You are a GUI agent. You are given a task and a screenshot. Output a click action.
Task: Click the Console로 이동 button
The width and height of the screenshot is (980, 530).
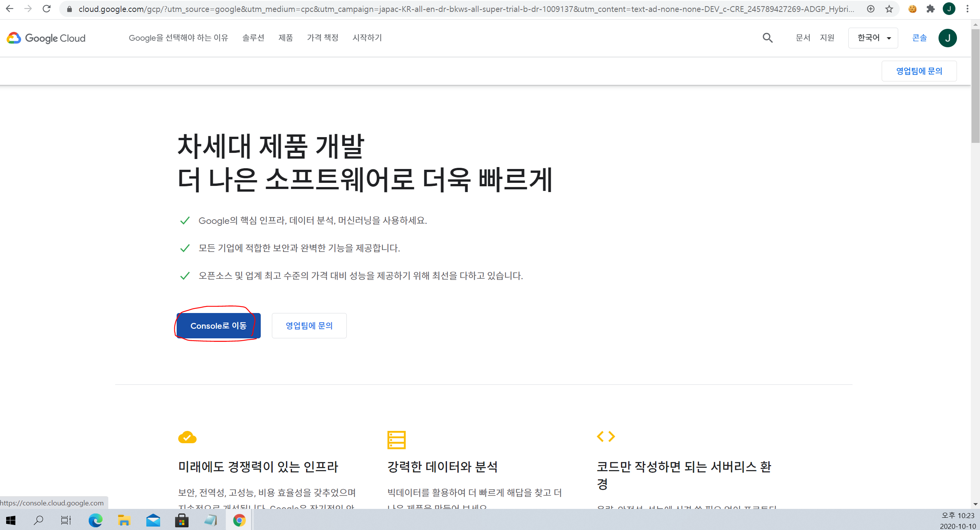click(218, 326)
